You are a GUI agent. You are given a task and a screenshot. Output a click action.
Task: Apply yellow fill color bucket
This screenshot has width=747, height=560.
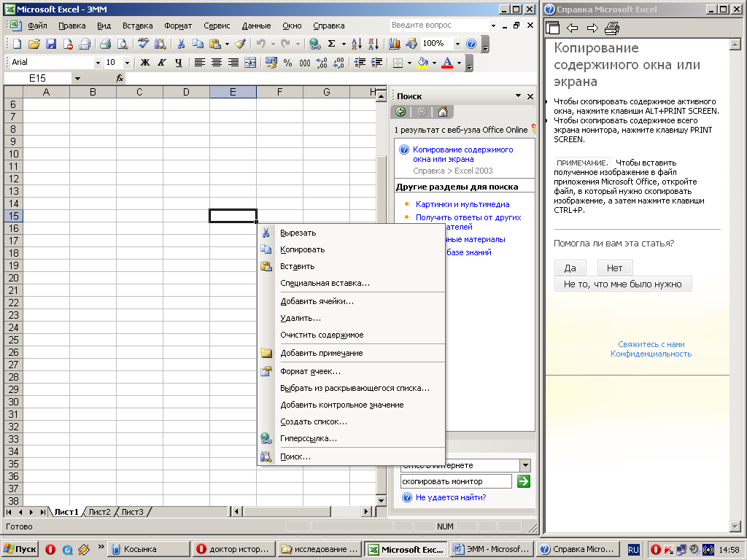pos(422,63)
